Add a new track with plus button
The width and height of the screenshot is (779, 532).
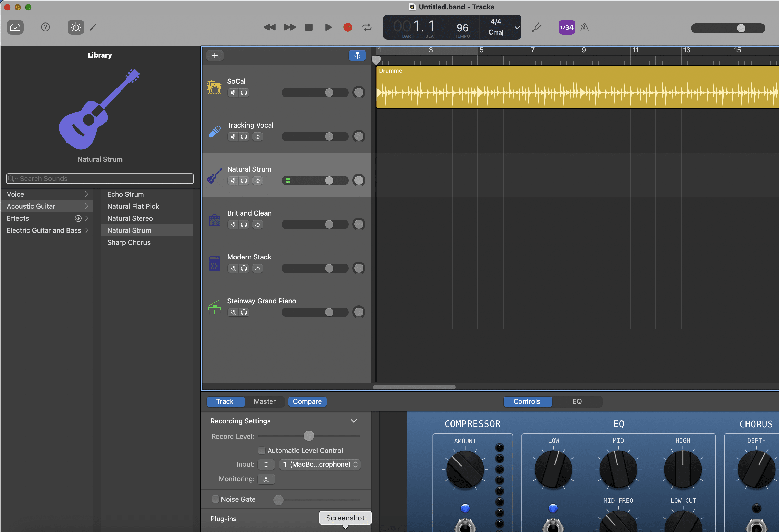click(215, 56)
